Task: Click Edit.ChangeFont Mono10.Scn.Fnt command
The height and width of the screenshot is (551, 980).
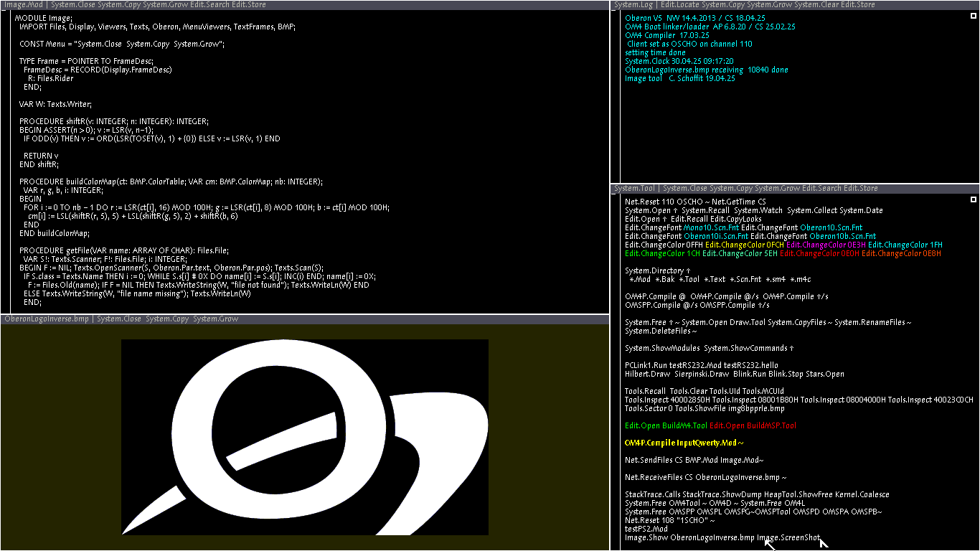Action: click(x=682, y=228)
